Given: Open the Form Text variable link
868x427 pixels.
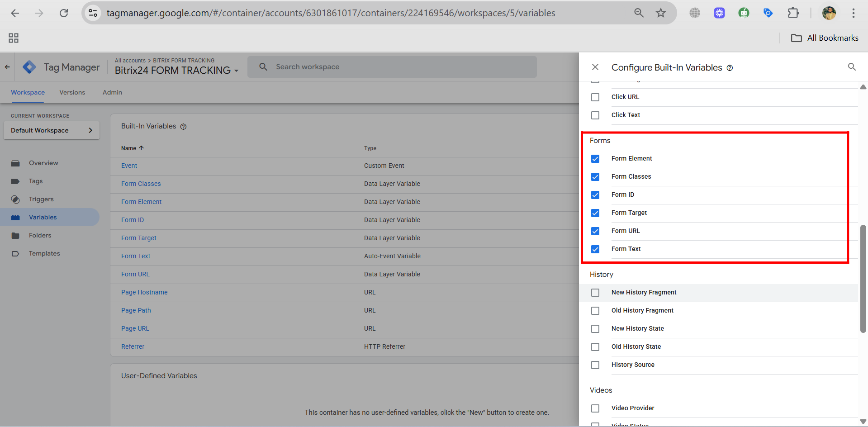Looking at the screenshot, I should [136, 256].
